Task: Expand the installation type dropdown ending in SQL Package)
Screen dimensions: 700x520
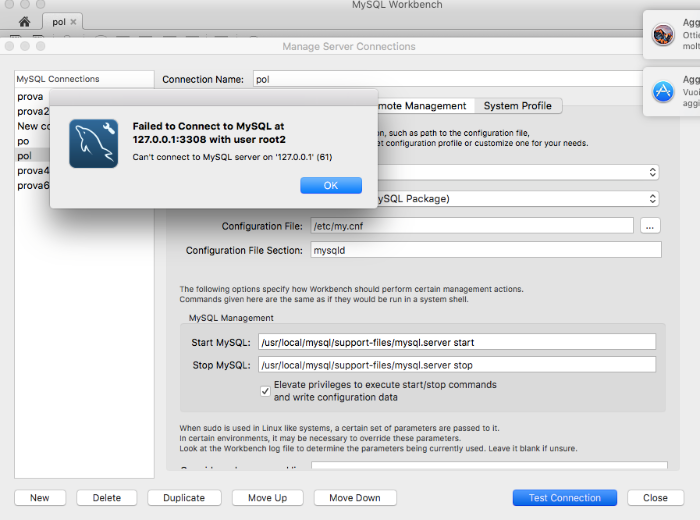Action: tap(518, 199)
